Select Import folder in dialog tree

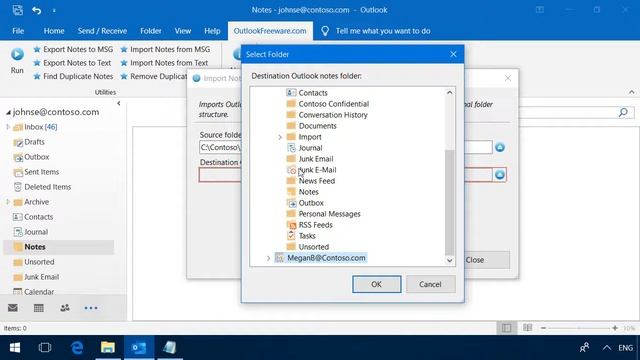304,137
